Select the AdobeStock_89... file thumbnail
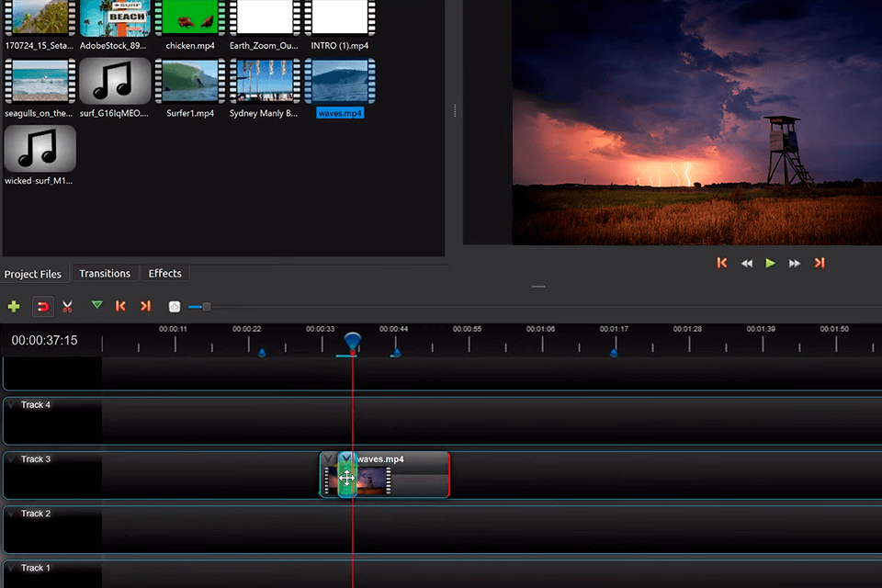This screenshot has height=588, width=882. 115,18
